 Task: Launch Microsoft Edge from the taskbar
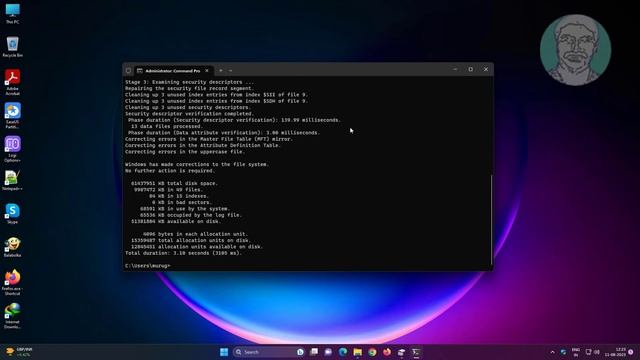tap(343, 352)
